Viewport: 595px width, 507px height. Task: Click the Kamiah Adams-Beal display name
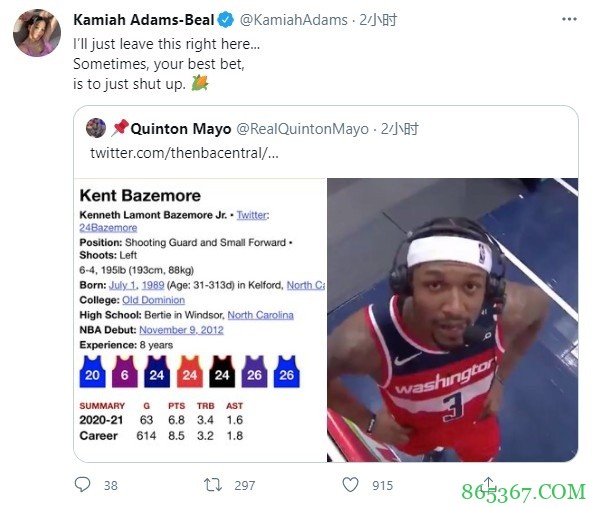(144, 20)
